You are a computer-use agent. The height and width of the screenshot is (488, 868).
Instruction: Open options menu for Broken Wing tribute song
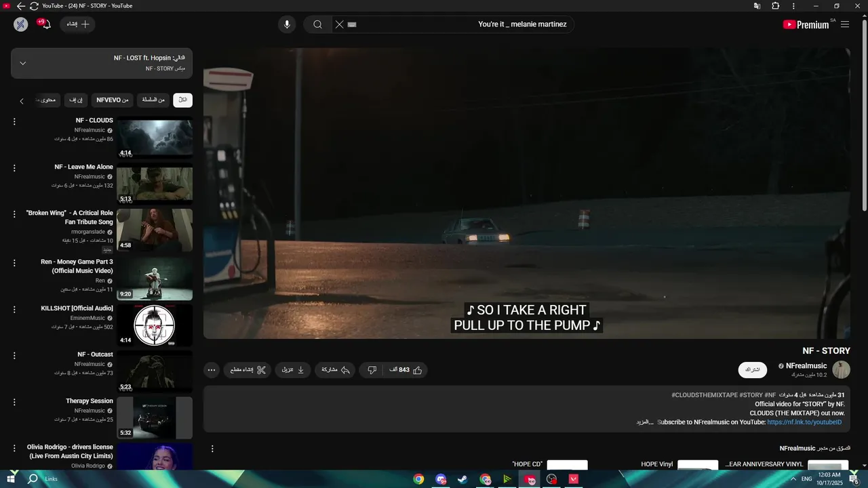tap(14, 214)
